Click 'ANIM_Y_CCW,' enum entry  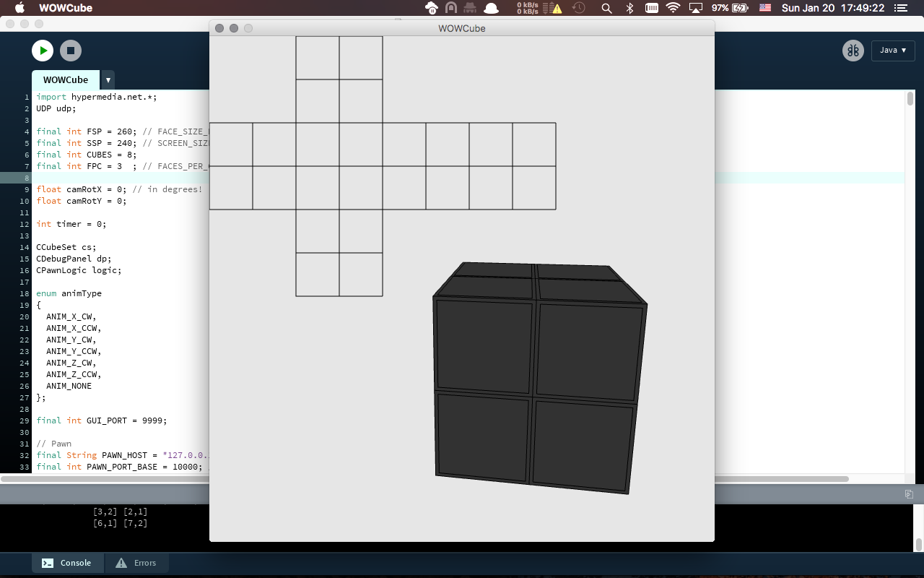click(74, 351)
